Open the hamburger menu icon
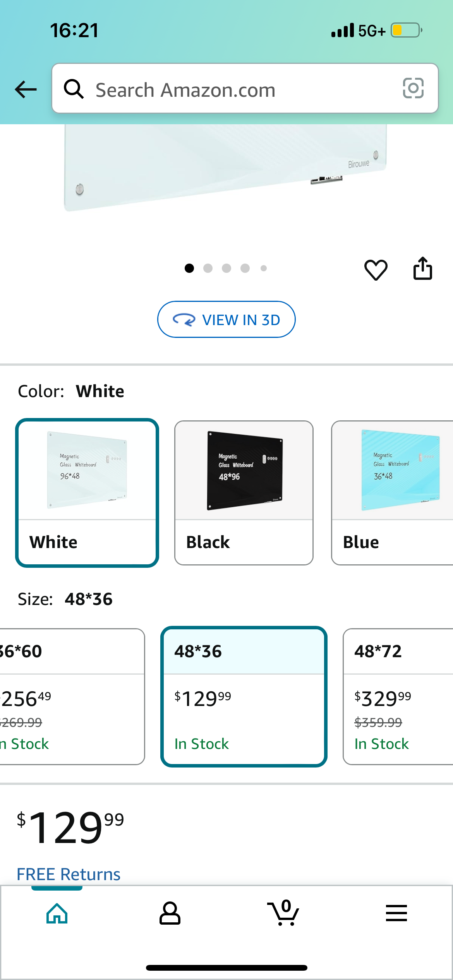The width and height of the screenshot is (453, 980). pos(396,913)
